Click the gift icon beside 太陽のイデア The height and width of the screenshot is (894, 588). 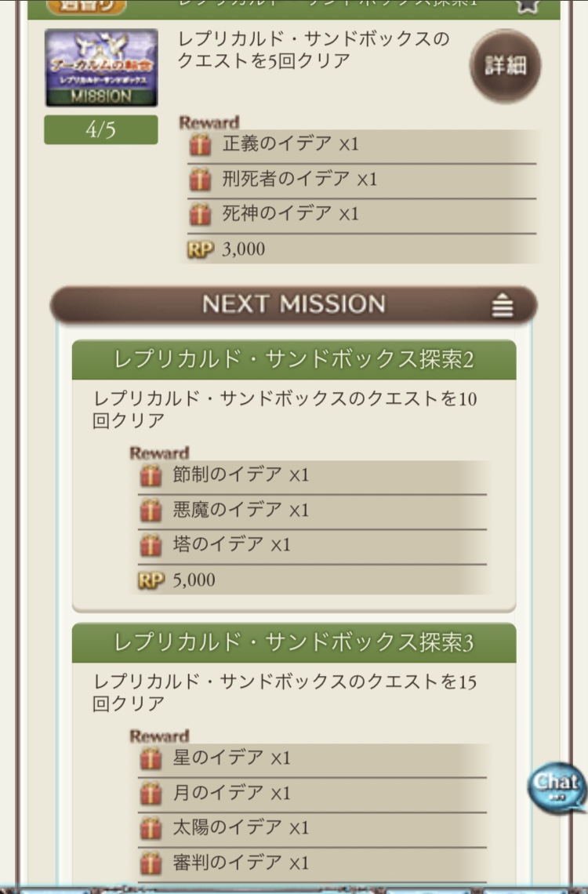point(151,828)
